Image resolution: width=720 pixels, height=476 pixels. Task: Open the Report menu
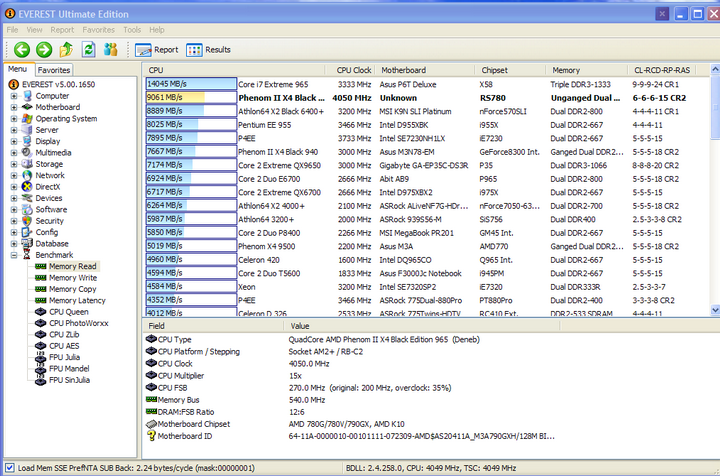(62, 30)
